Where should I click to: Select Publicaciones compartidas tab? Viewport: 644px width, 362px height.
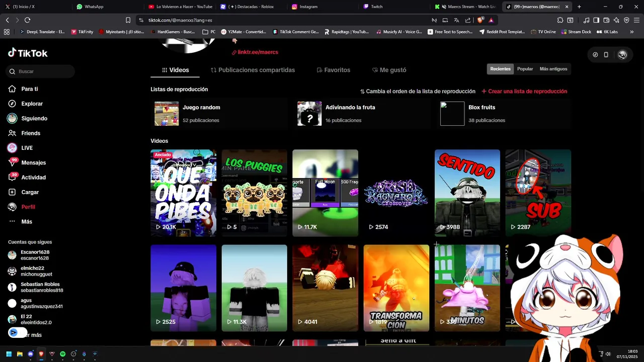point(253,70)
